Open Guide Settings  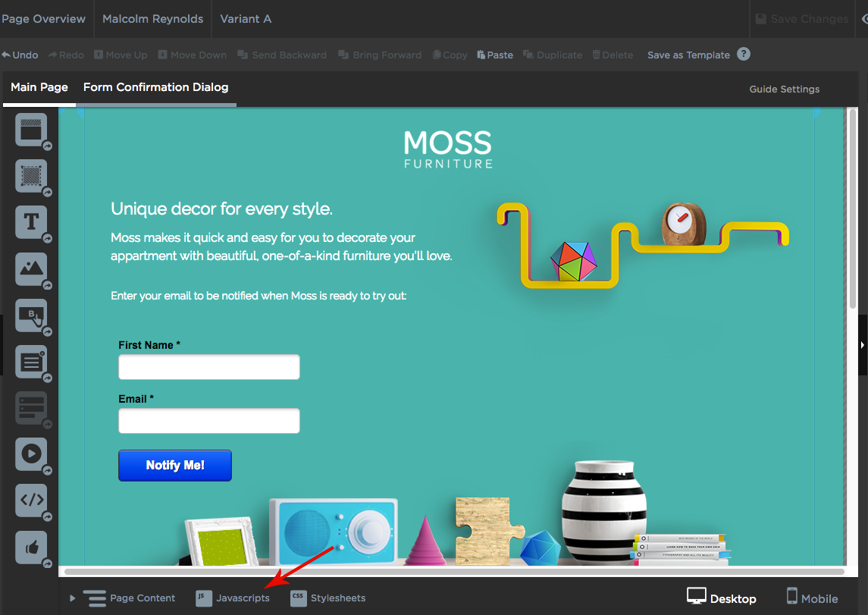785,89
